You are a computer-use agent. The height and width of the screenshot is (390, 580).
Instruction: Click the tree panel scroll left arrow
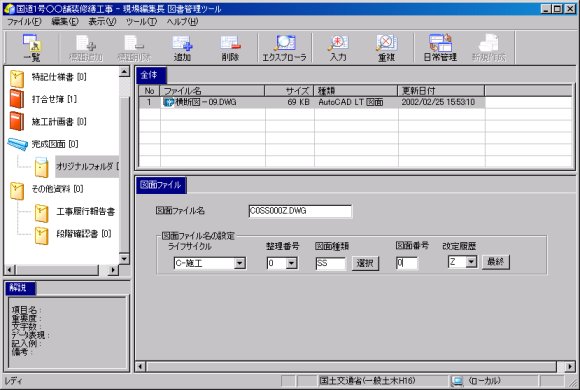pyautogui.click(x=10, y=270)
